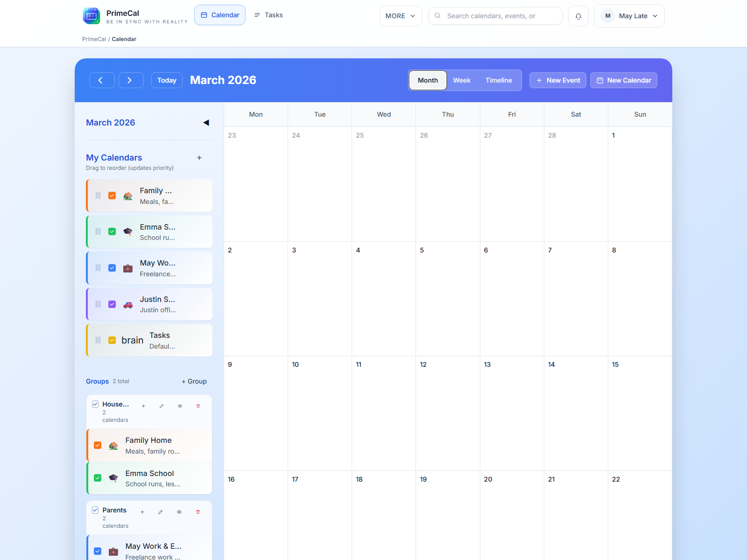The image size is (747, 560).
Task: Click the New Event button
Action: (x=557, y=80)
